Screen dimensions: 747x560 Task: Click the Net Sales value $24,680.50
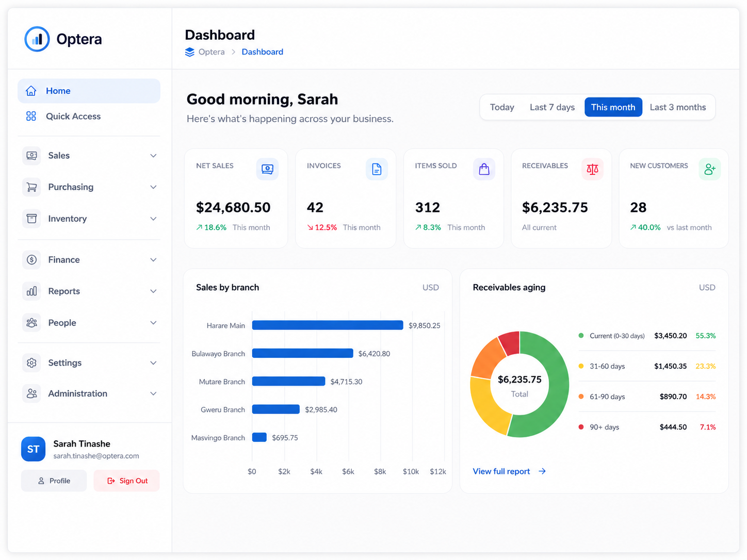[233, 207]
